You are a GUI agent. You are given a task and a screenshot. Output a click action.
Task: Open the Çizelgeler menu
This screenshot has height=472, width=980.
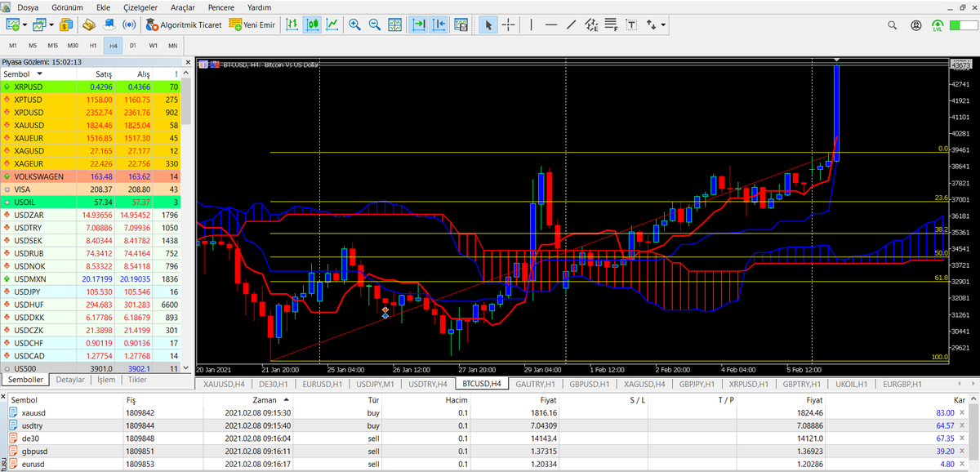(142, 7)
